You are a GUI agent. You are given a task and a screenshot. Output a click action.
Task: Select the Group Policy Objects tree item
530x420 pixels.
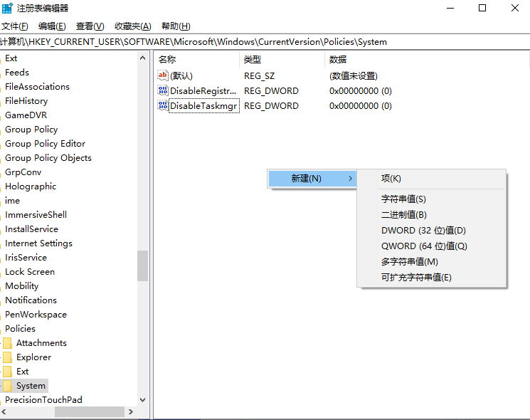(x=48, y=158)
